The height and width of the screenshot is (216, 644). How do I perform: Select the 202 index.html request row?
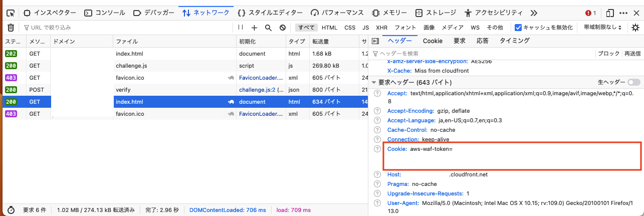[184, 53]
